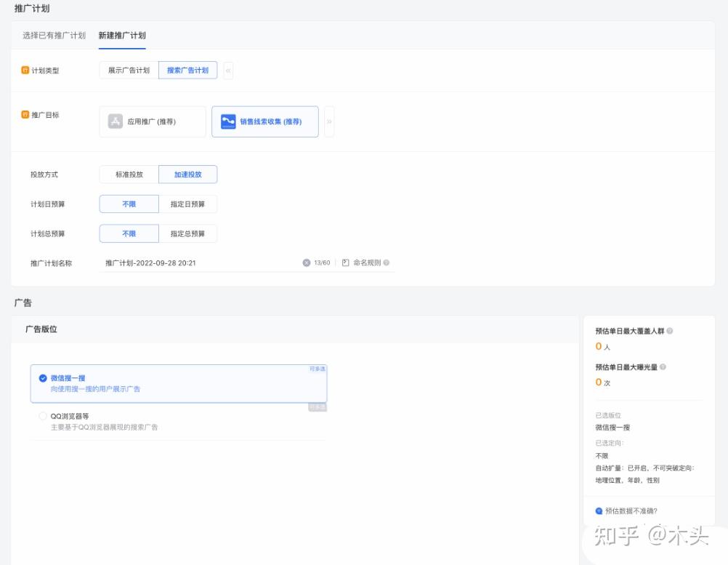This screenshot has height=565, width=728.
Task: Expand more promotion goals with » arrow
Action: (329, 121)
